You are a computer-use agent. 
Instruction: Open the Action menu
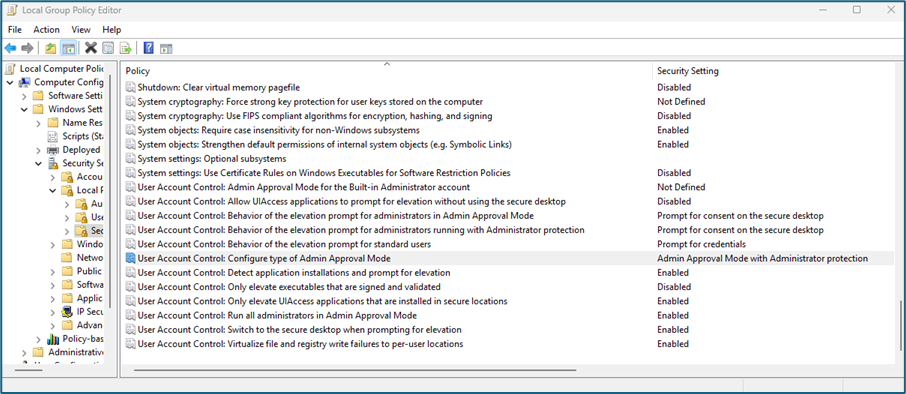pyautogui.click(x=46, y=29)
